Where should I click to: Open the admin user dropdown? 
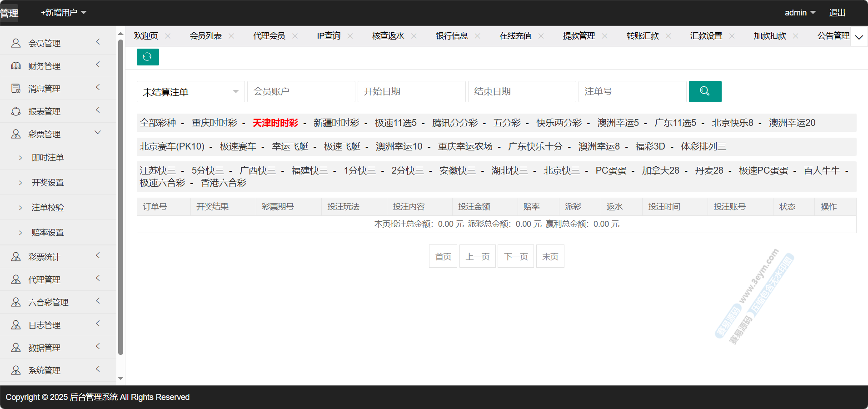coord(800,13)
